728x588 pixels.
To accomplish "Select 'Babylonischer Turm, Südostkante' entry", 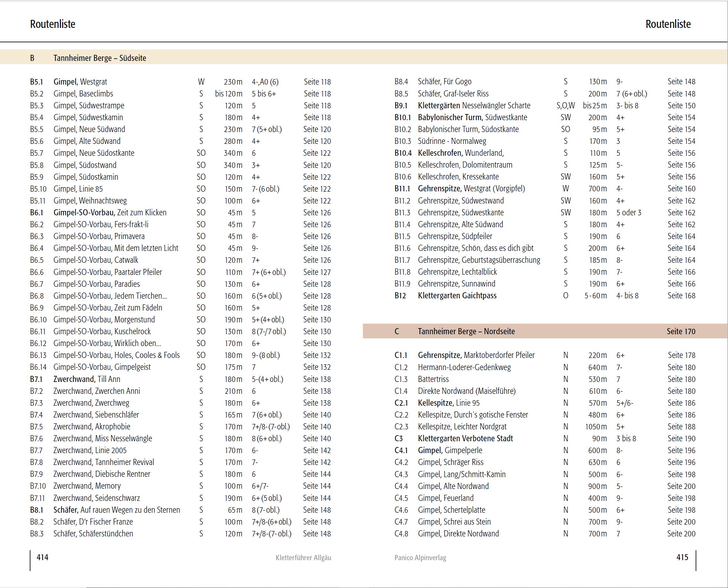I will (468, 129).
